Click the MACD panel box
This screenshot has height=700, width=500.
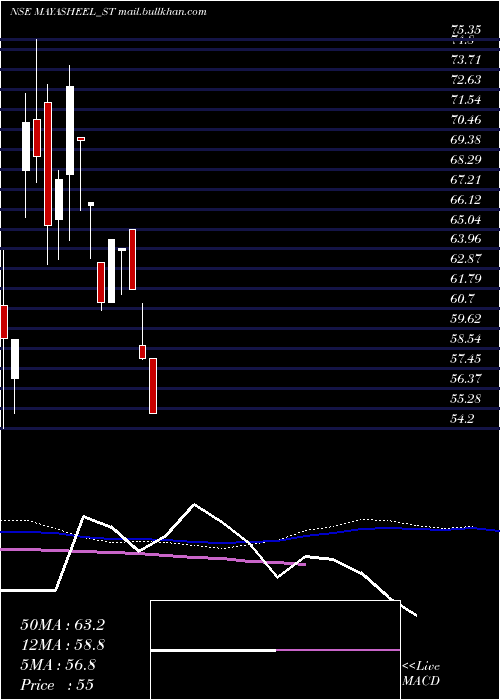click(x=275, y=650)
